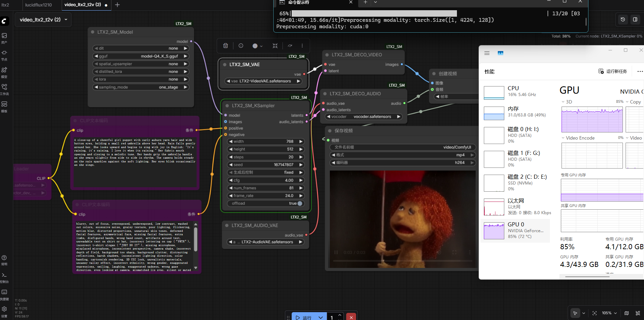Open the node color picker dropdown
This screenshot has width=644, height=320.
[257, 46]
